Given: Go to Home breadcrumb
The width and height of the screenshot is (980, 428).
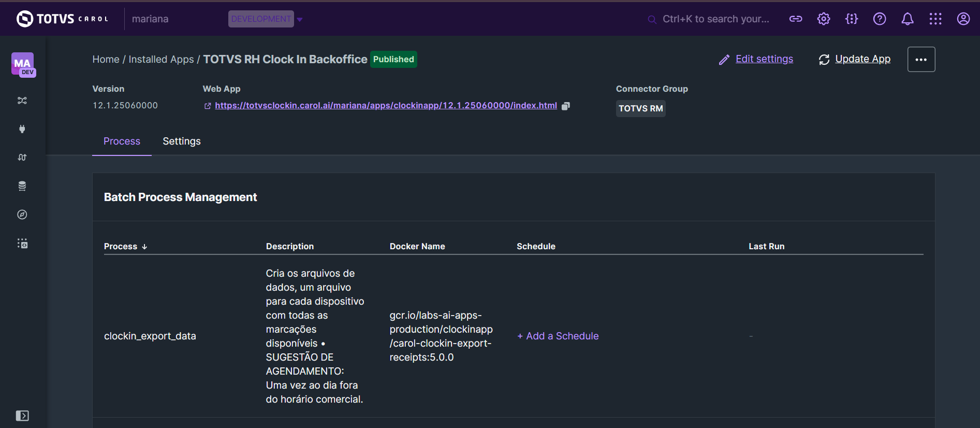Looking at the screenshot, I should coord(106,59).
